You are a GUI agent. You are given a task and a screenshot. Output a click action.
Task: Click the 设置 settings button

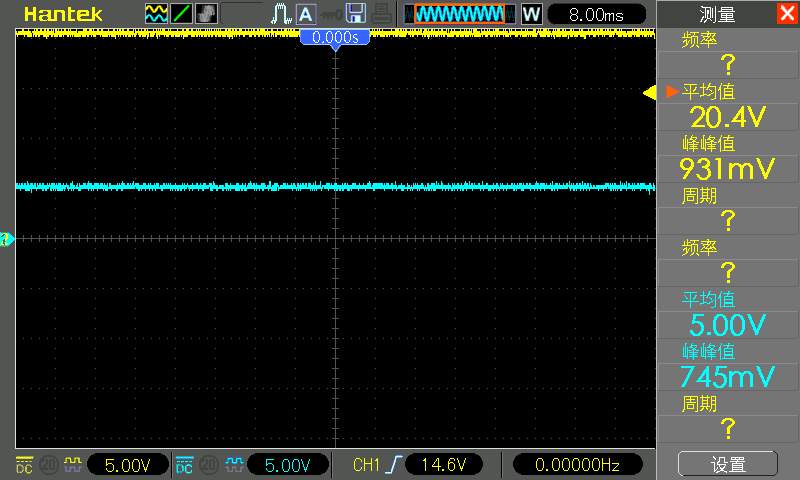coord(728,465)
